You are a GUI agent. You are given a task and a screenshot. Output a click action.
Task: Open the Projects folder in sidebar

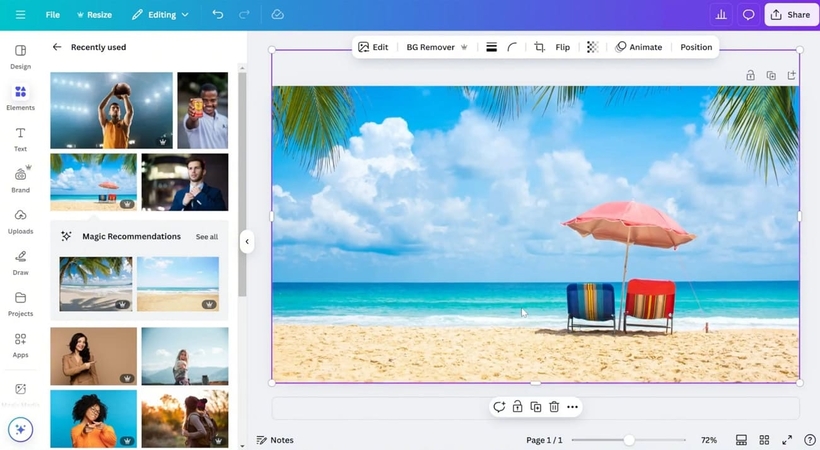(x=20, y=304)
